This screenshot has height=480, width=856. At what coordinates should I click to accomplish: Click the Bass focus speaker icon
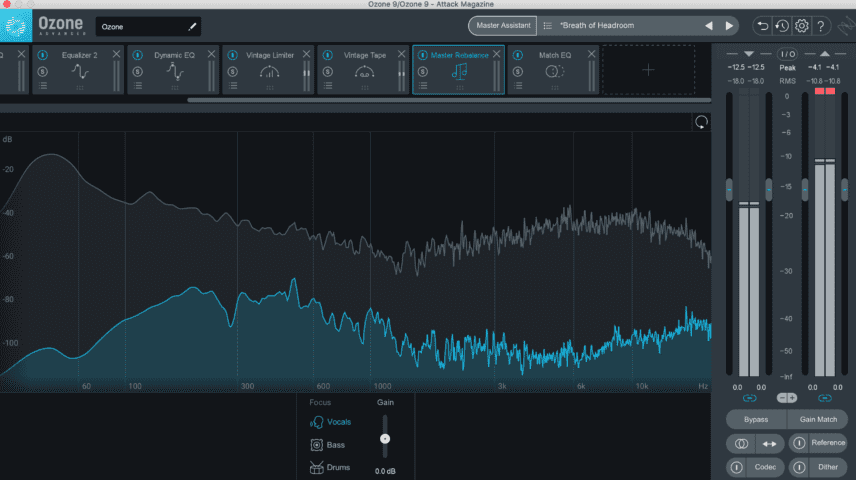(x=317, y=445)
